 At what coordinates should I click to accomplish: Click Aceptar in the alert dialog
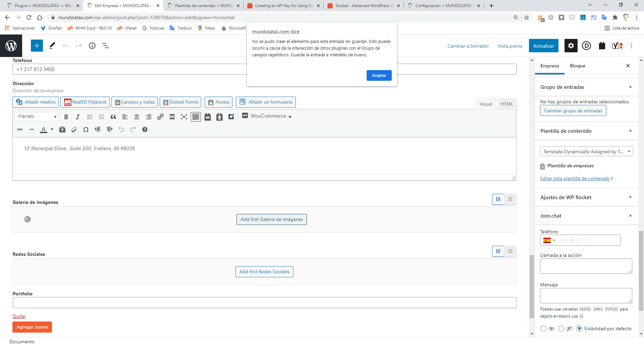point(379,75)
